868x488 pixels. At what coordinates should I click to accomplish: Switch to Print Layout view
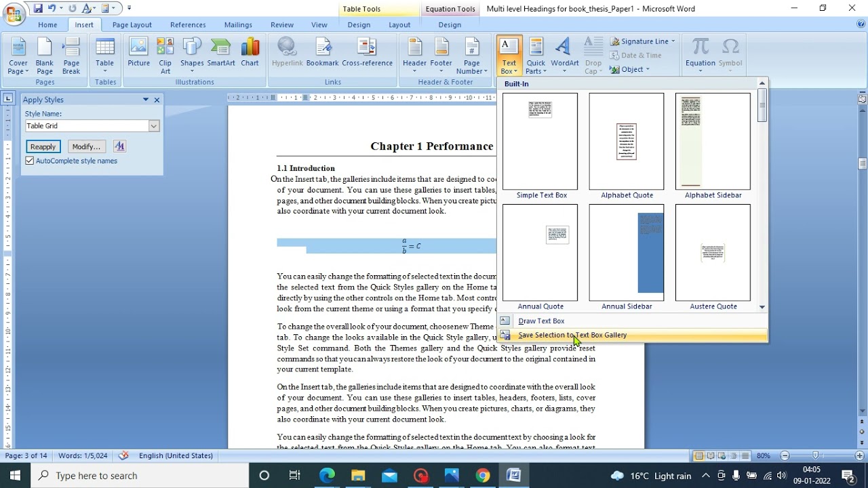point(698,455)
